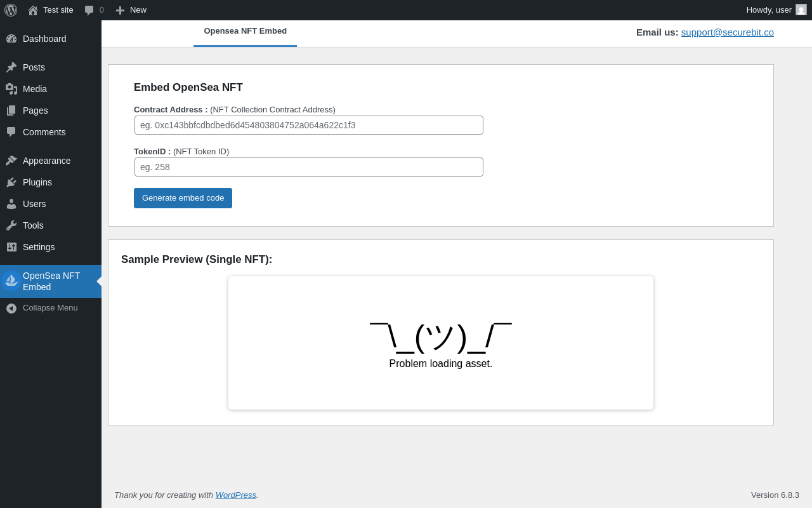Click the Appearance paintbrush icon

(11, 161)
